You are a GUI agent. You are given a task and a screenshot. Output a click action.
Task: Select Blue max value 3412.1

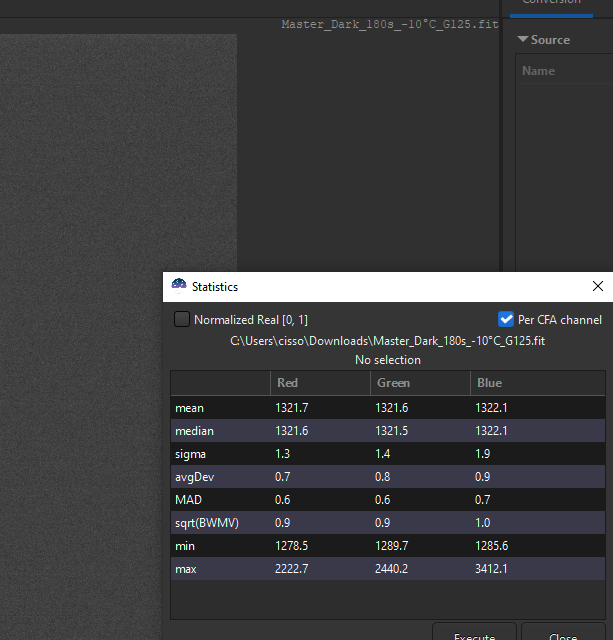point(491,569)
